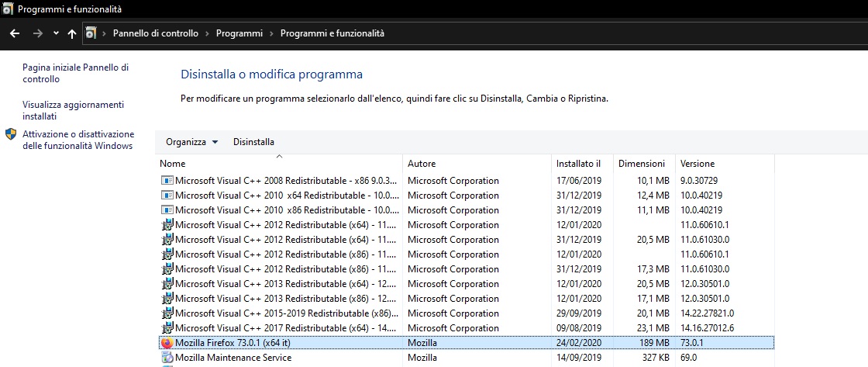Sort by the Autore column header

click(x=422, y=164)
